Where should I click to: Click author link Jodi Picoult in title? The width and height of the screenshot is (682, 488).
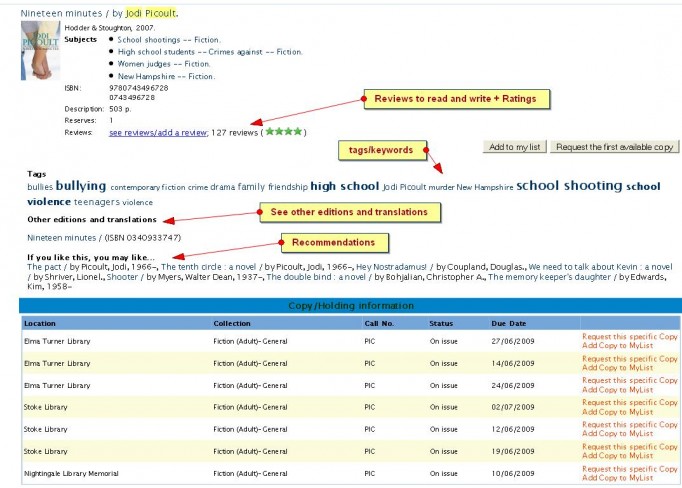click(151, 13)
